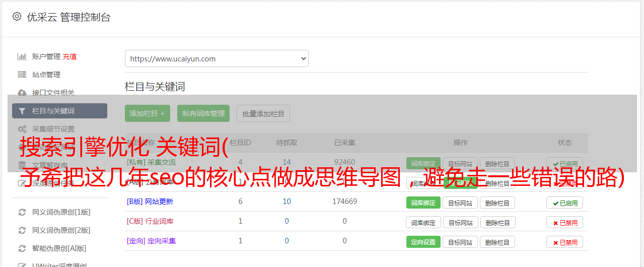Image resolution: width=644 pixels, height=267 pixels.
Task: Click 删除栏目 in the 采集交流 row
Action: [x=497, y=163]
